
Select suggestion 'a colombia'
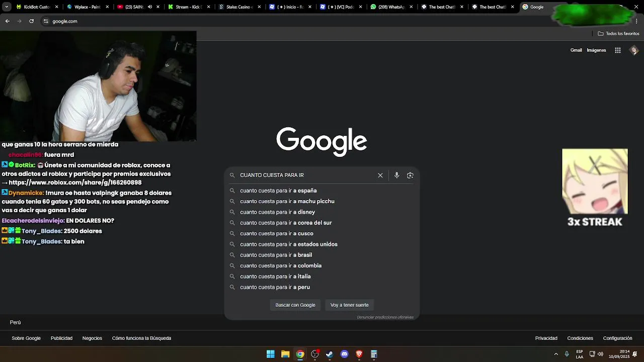[322, 265]
